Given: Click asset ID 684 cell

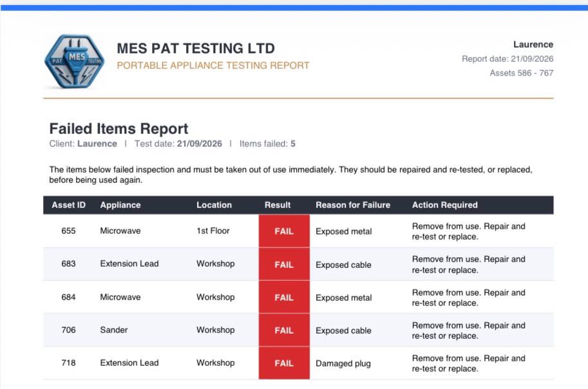Looking at the screenshot, I should tap(68, 297).
